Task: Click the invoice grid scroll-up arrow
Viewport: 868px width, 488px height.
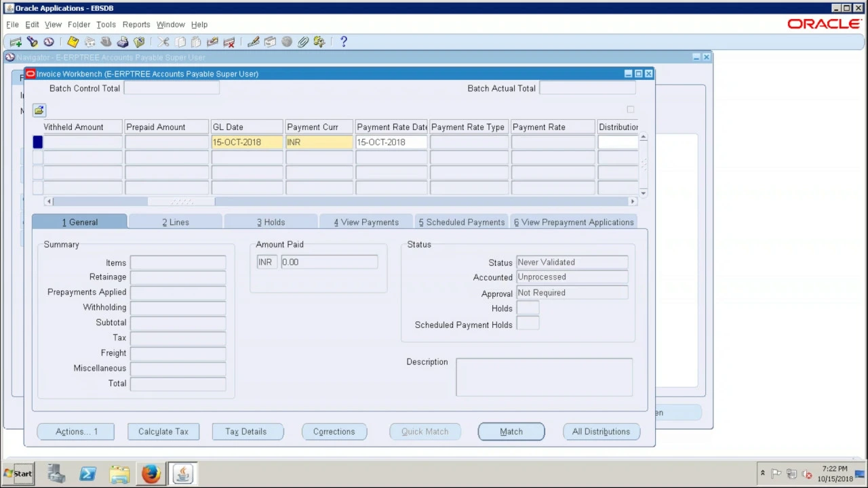Action: click(x=643, y=137)
